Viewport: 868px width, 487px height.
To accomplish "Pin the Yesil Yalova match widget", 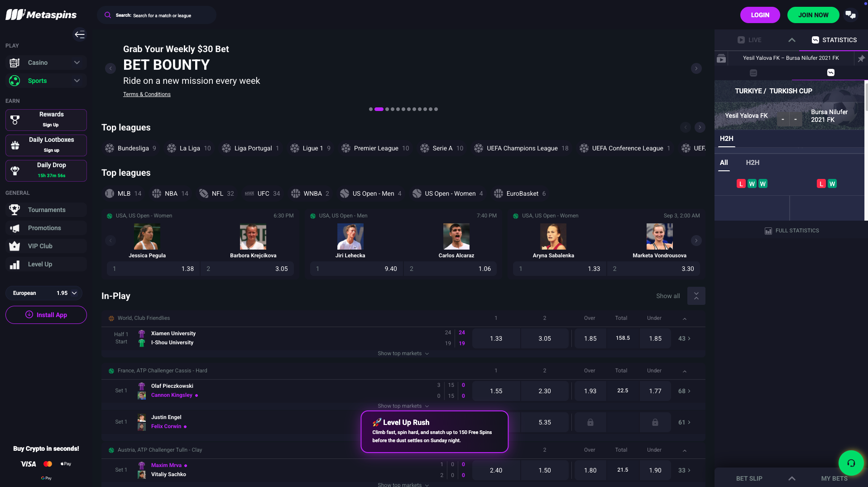I will (861, 58).
